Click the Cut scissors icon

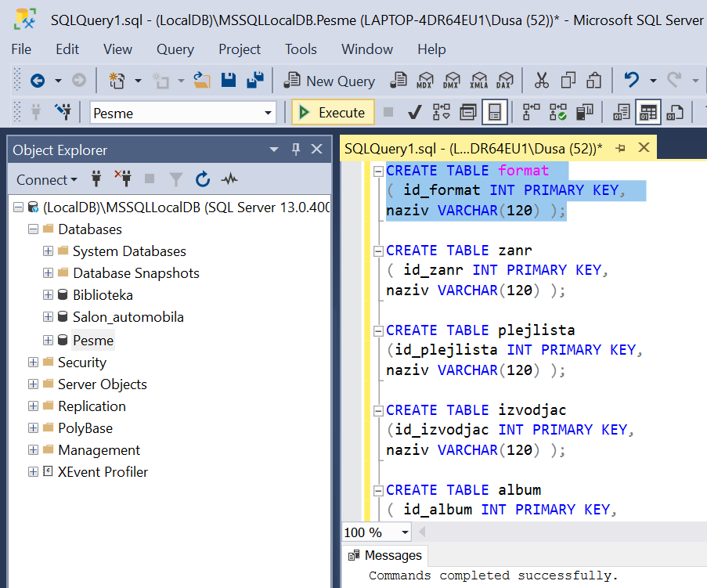[x=542, y=81]
